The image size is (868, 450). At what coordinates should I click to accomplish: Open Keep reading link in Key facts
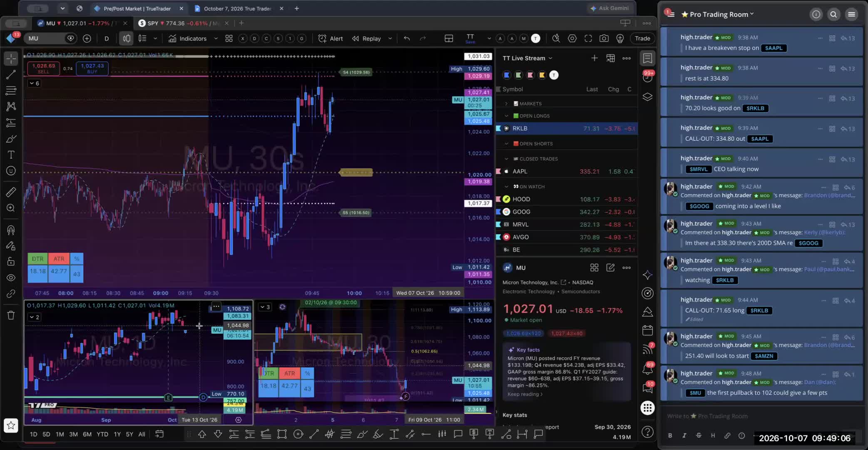[x=525, y=394]
